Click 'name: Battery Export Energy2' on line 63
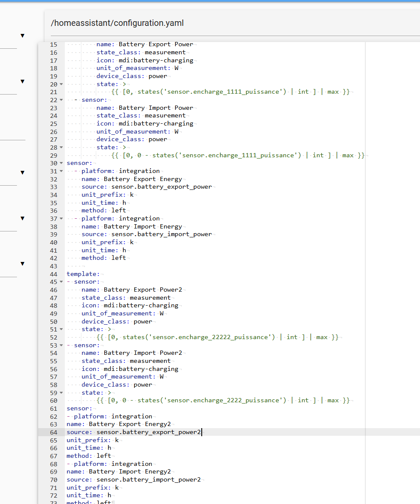The height and width of the screenshot is (504, 420). pyautogui.click(x=119, y=424)
